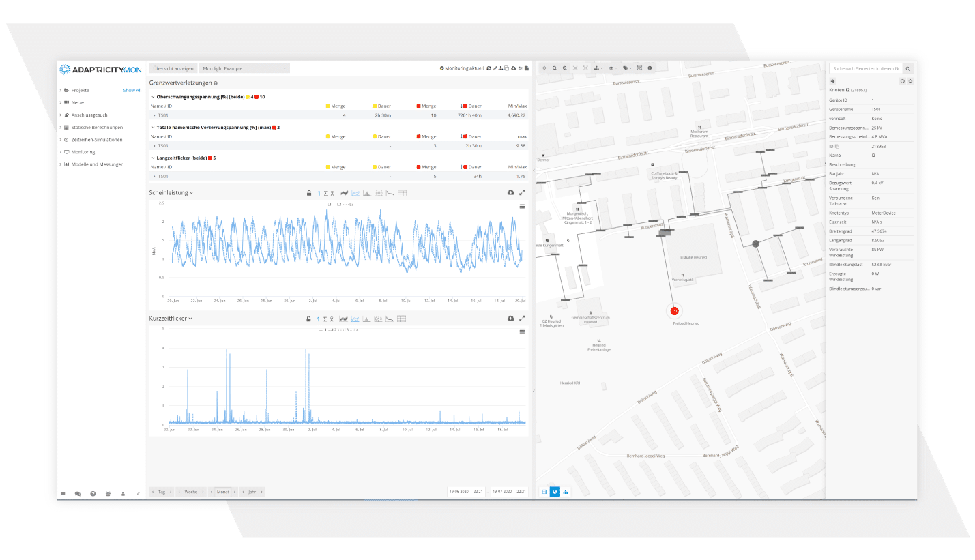This screenshot has width=975, height=560.
Task: Open the chat bubbles icon in bottom sidebar
Action: pos(78,493)
